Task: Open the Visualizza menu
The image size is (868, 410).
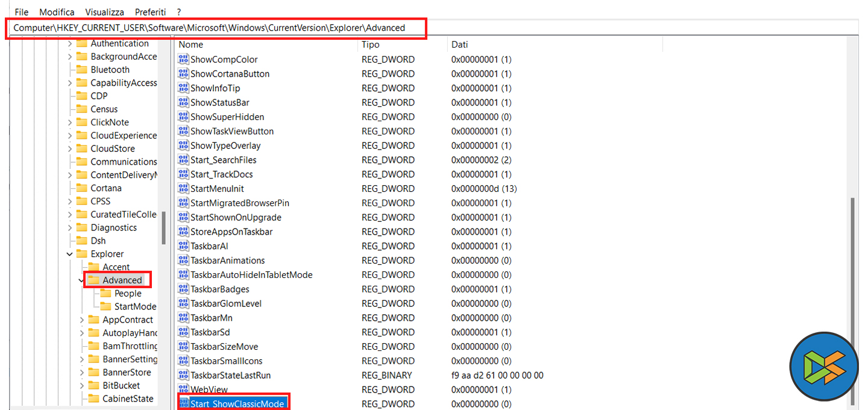Action: point(105,12)
